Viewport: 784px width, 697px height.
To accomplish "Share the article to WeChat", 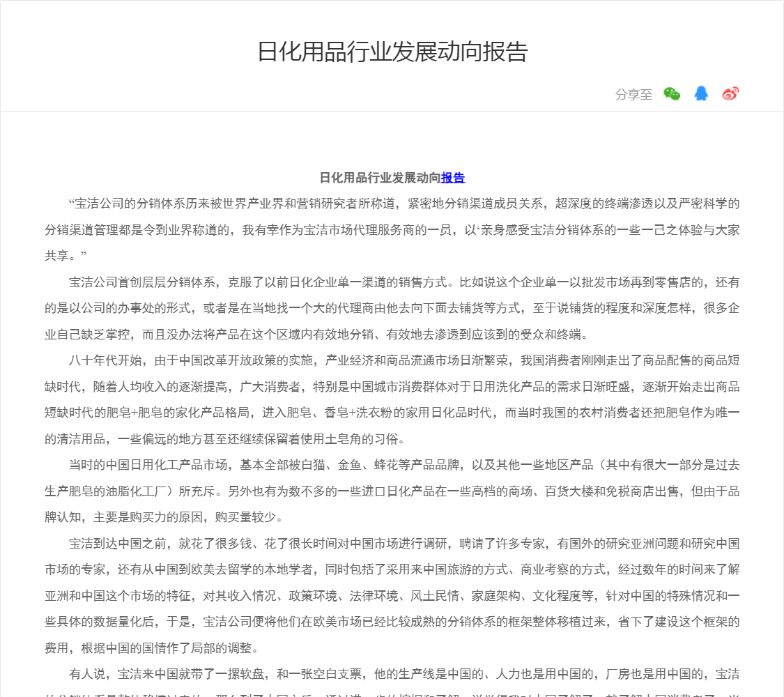I will click(672, 94).
